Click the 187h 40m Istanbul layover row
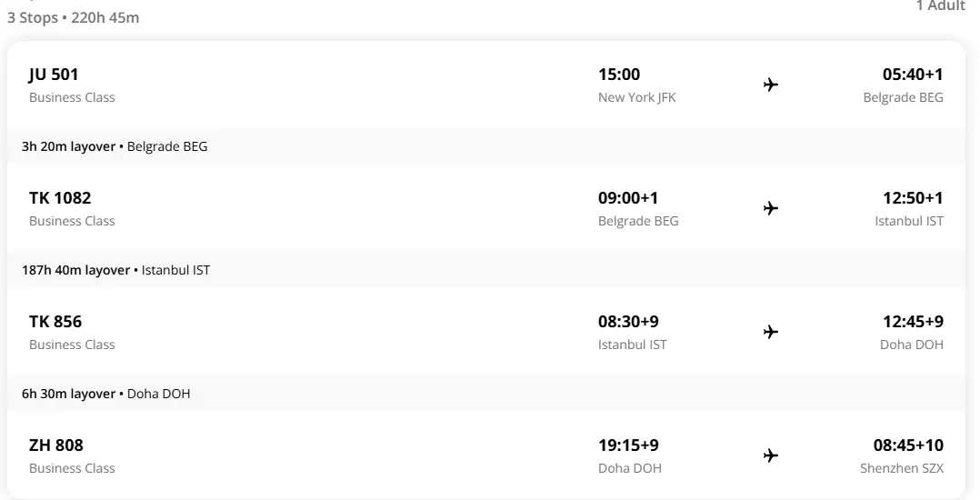 (x=115, y=270)
